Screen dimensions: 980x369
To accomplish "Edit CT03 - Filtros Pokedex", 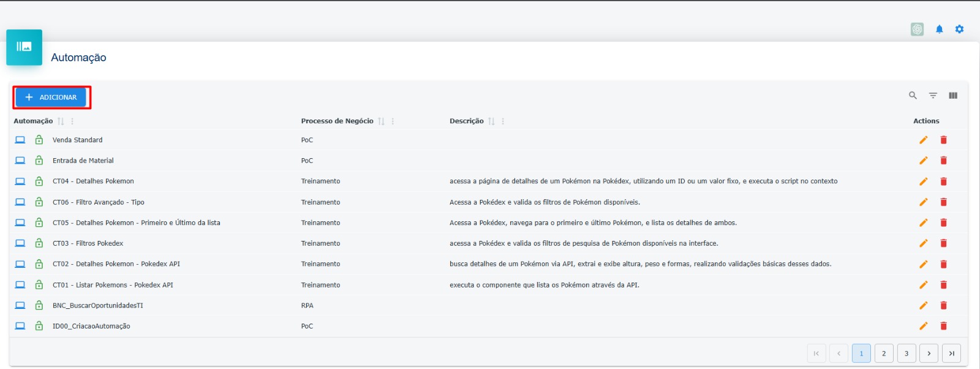I will [x=923, y=243].
